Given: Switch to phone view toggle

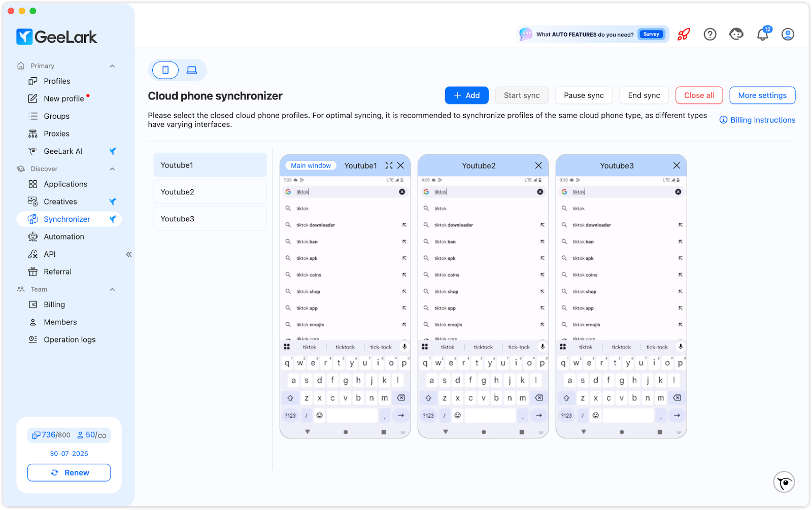Looking at the screenshot, I should (x=165, y=70).
